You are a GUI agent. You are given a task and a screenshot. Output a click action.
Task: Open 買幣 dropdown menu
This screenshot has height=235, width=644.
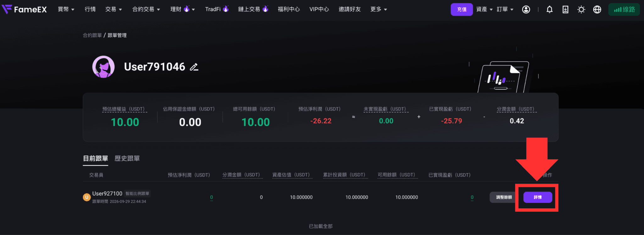(x=66, y=9)
